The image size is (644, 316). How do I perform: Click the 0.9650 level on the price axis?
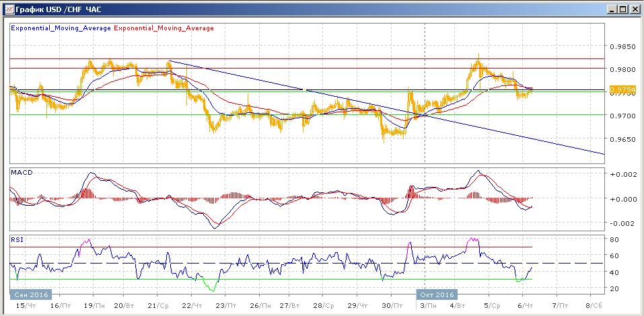pos(622,140)
